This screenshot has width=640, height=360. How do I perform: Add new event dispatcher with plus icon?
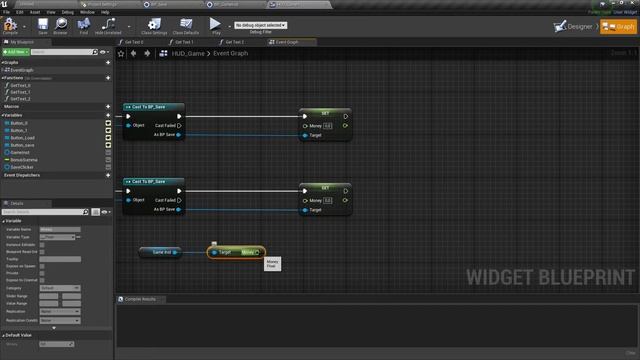[x=108, y=175]
